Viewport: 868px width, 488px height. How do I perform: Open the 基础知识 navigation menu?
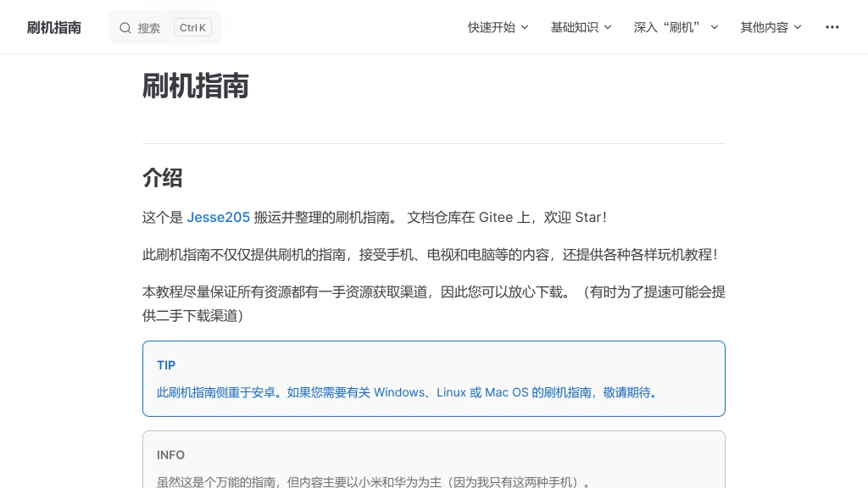[x=574, y=27]
